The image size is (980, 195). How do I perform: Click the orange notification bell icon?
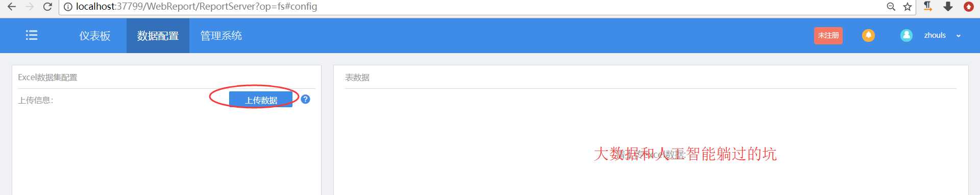pyautogui.click(x=868, y=35)
